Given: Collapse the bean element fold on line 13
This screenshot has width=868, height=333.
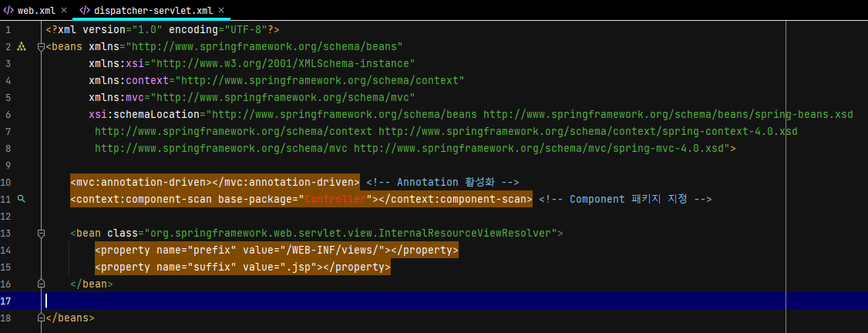Looking at the screenshot, I should [x=40, y=234].
